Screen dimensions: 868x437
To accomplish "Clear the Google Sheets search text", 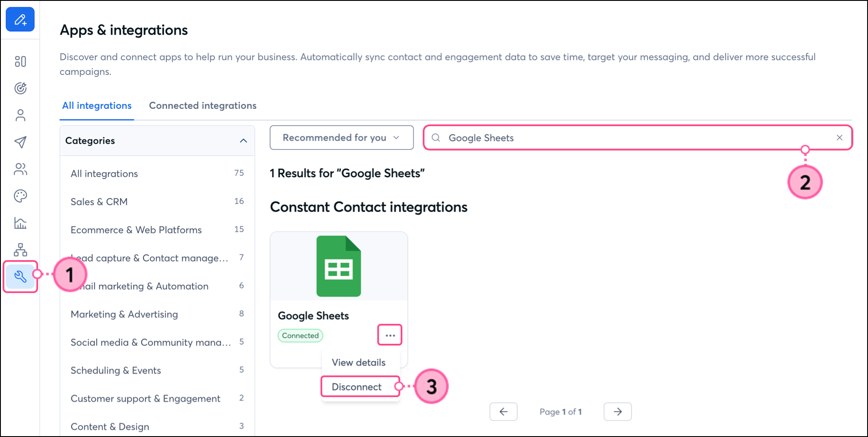I will [x=839, y=137].
